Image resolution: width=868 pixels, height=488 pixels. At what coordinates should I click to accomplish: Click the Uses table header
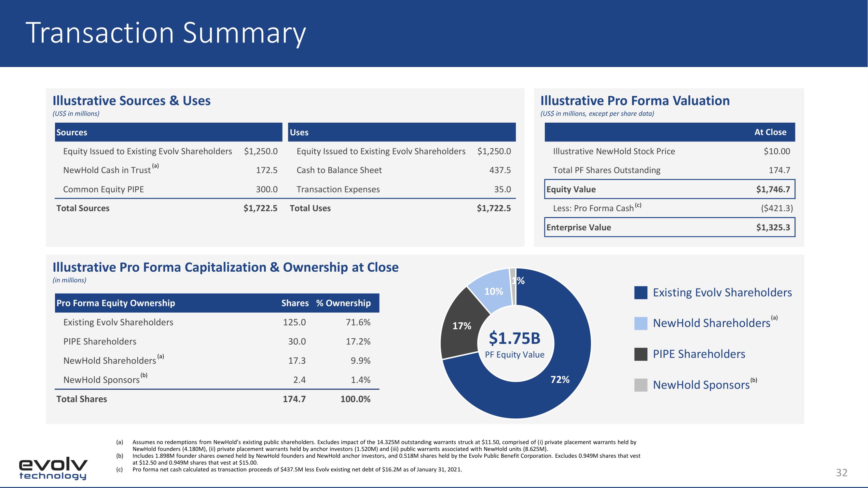click(x=402, y=132)
